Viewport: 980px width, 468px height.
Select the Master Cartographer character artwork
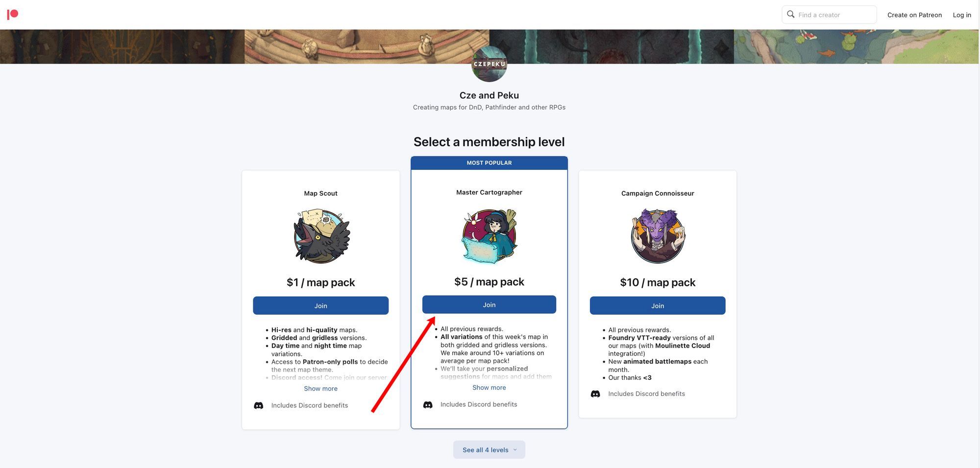[x=489, y=236]
